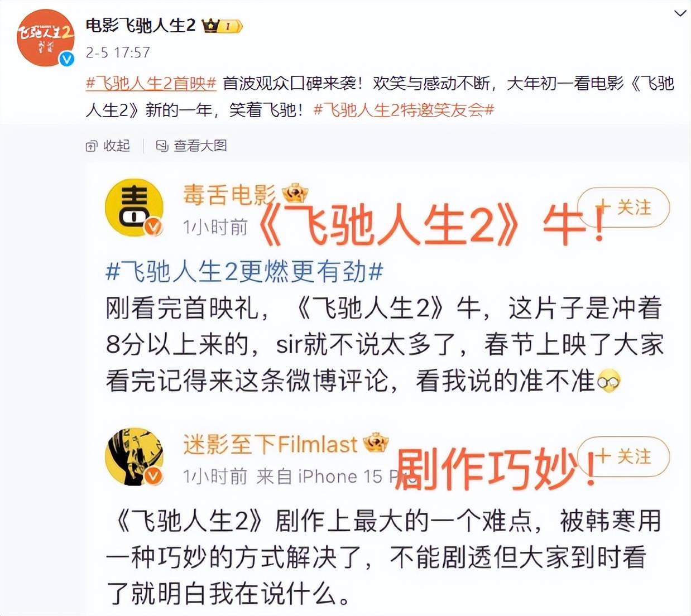The width and height of the screenshot is (691, 616).
Task: Click the 查看大图 image icon
Action: [x=162, y=146]
